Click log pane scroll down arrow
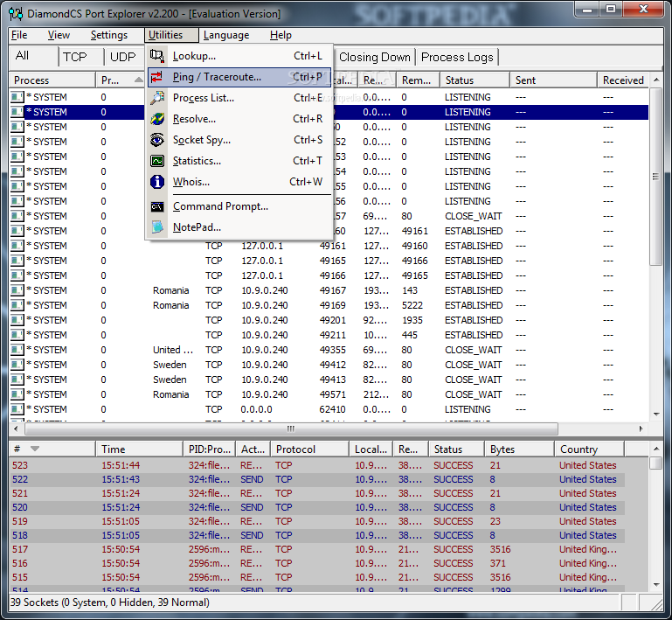 (x=656, y=585)
